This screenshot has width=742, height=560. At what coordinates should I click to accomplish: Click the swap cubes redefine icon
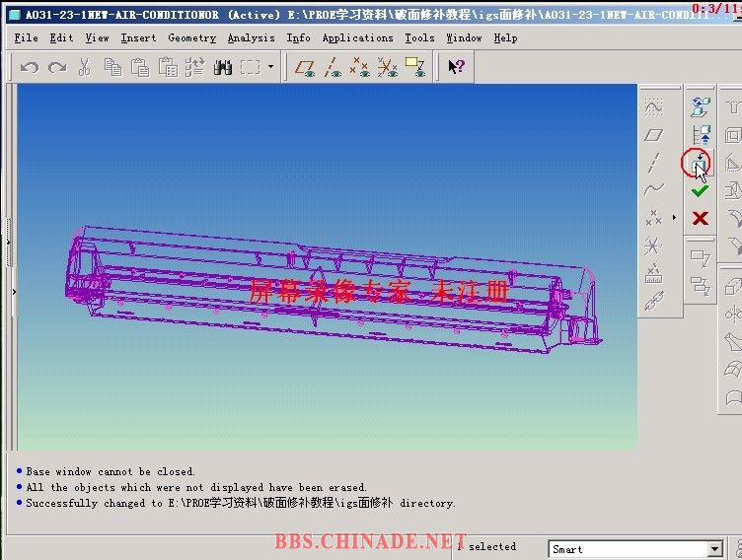pyautogui.click(x=700, y=107)
